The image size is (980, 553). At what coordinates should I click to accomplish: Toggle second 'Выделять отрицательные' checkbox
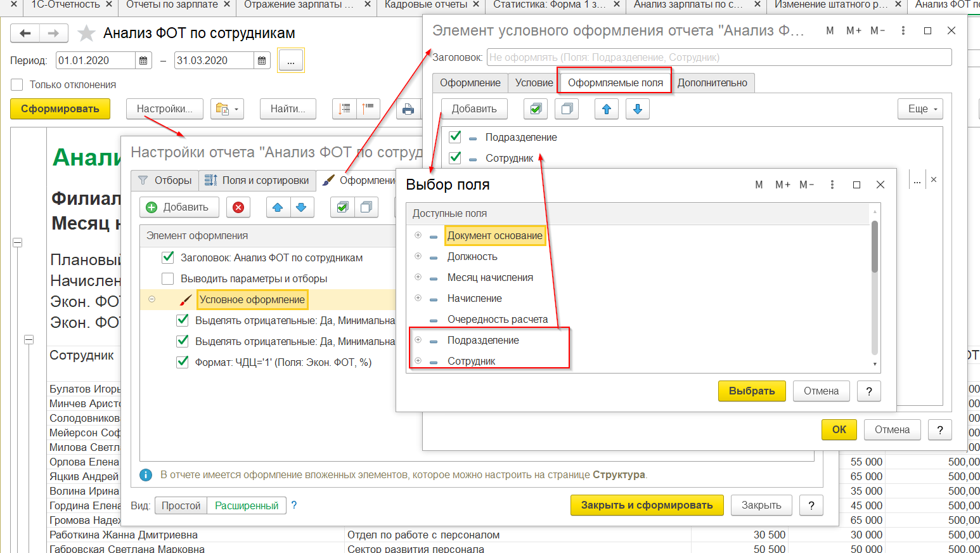[x=183, y=341]
